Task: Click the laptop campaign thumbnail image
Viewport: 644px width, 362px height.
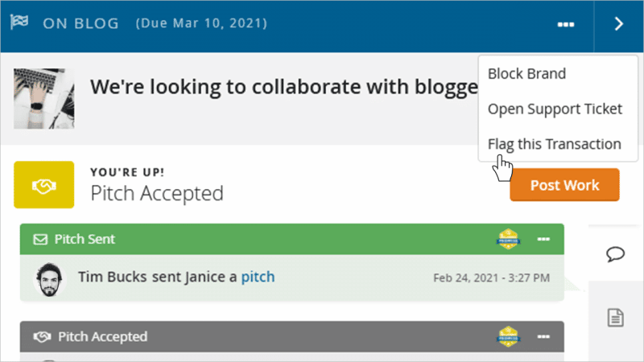Action: 44,99
